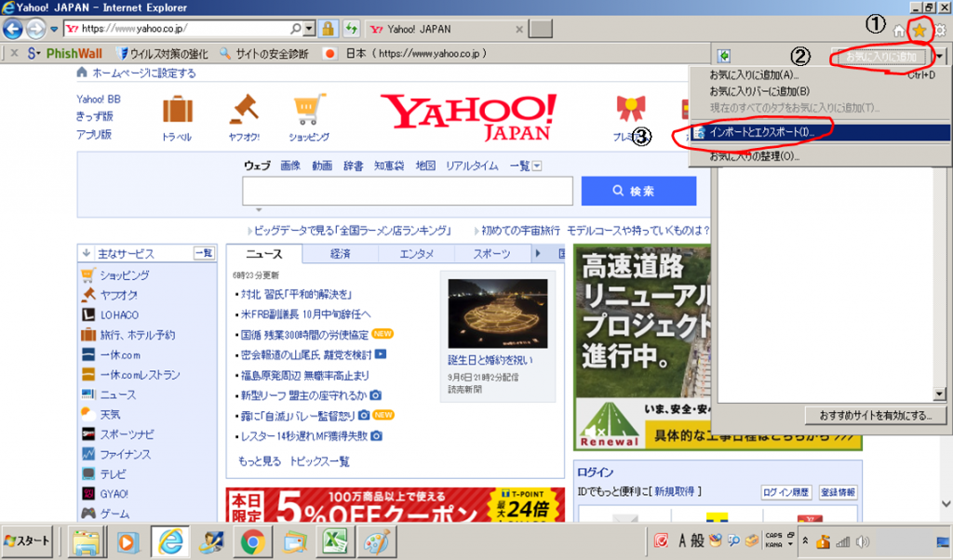The height and width of the screenshot is (560, 953).
Task: Close the PhishWall toolbar with X
Action: 15,53
